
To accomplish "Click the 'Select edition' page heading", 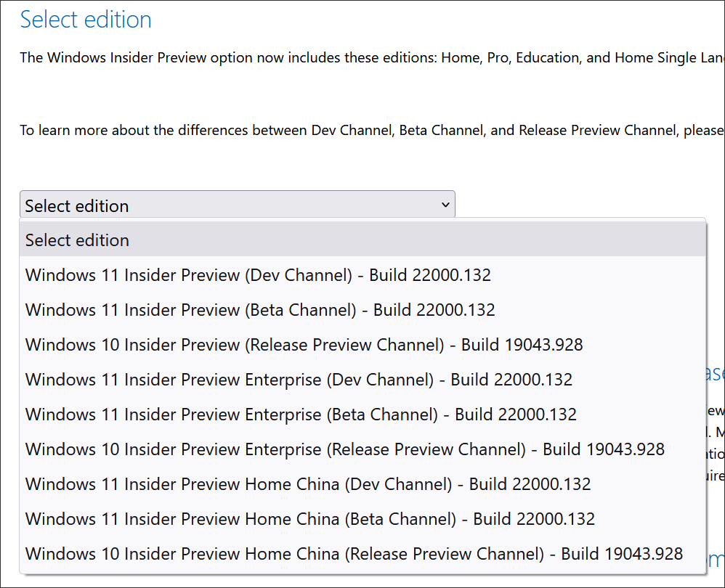I will point(86,20).
